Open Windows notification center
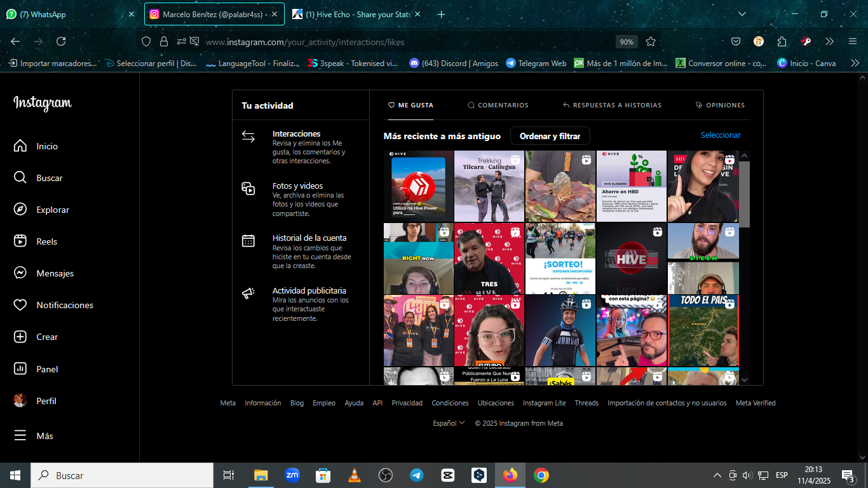Screen dimensions: 868x488 (x=848, y=475)
